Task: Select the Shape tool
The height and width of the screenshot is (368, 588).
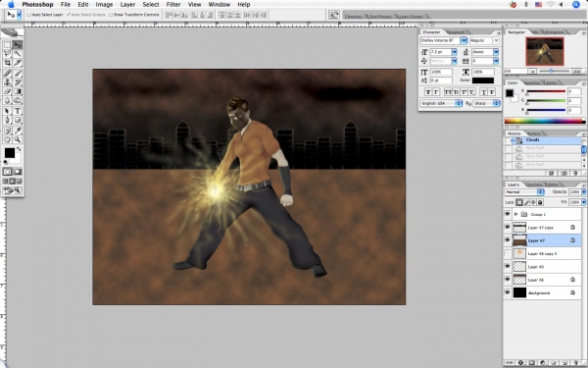Action: tap(18, 120)
